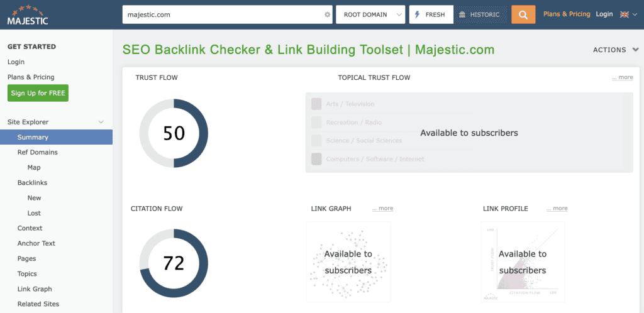Click the Majestic logo in header
Viewport: 644px width, 313px height.
[x=27, y=14]
